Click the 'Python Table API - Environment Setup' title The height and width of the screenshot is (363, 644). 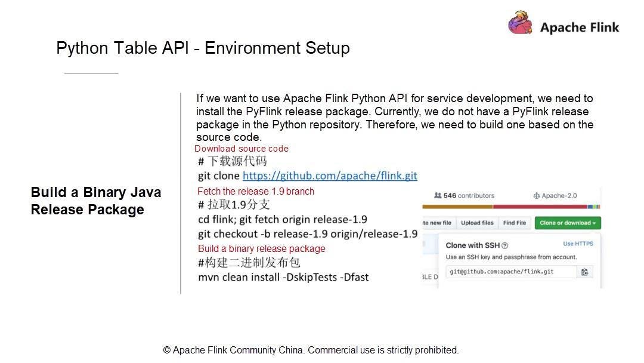pos(203,48)
